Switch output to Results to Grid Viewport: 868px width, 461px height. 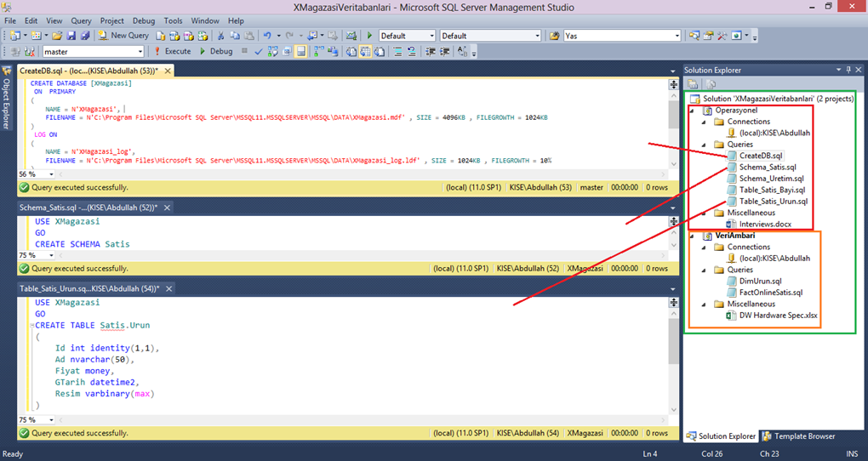tap(365, 52)
